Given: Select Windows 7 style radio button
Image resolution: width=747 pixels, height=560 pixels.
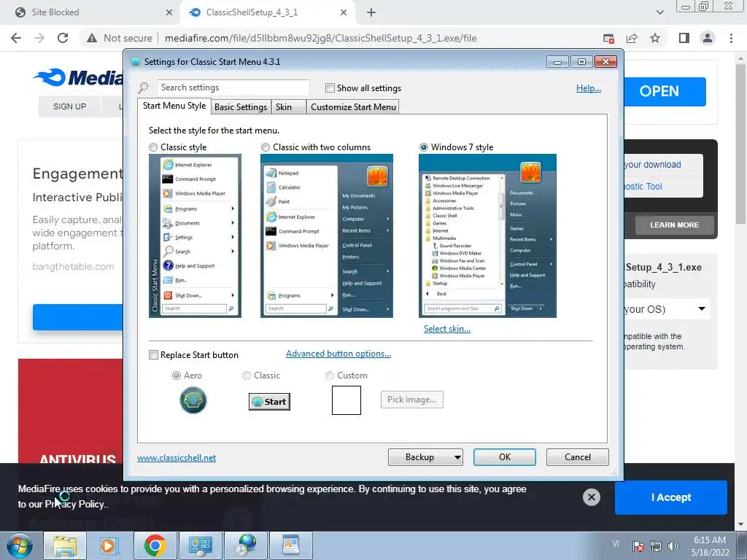Looking at the screenshot, I should pos(424,147).
